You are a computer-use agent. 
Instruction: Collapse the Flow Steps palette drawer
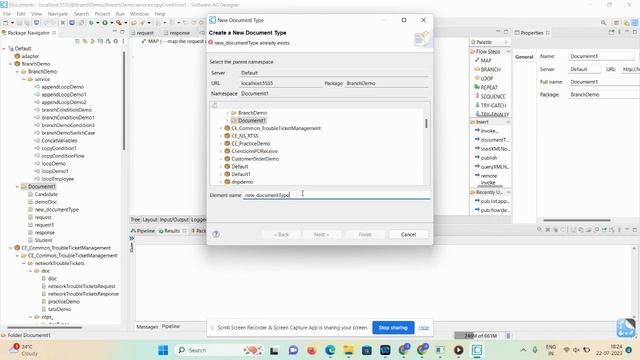(x=508, y=52)
